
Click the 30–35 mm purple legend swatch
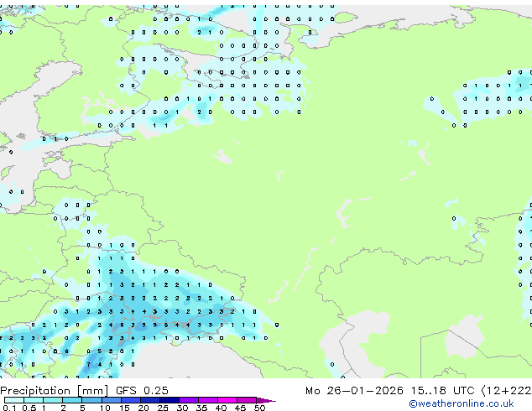tap(189, 400)
